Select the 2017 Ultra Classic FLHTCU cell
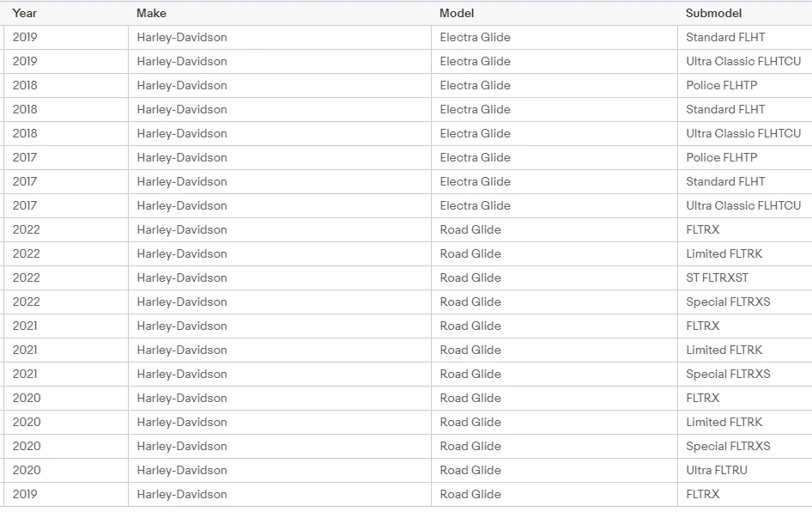Viewport: 812px width, 512px height. (745, 205)
